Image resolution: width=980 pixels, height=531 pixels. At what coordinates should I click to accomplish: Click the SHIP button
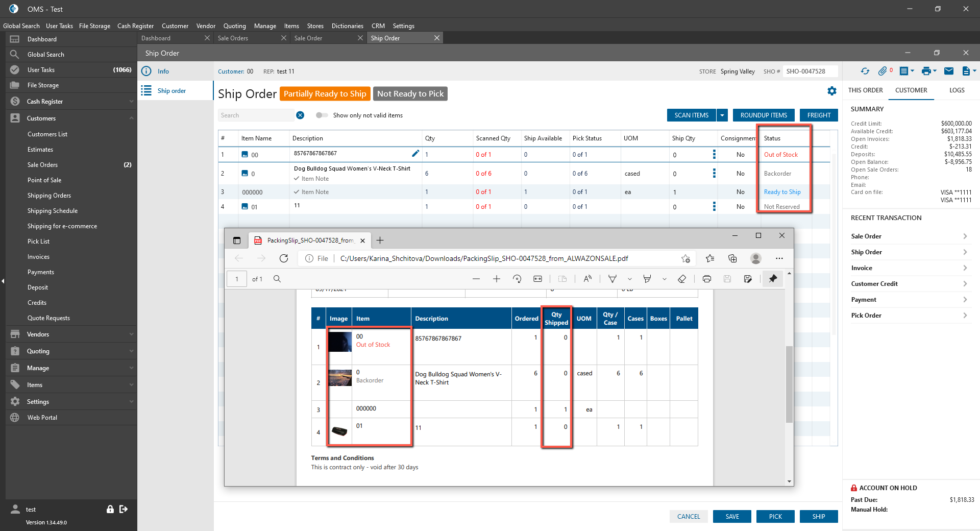[x=819, y=517]
